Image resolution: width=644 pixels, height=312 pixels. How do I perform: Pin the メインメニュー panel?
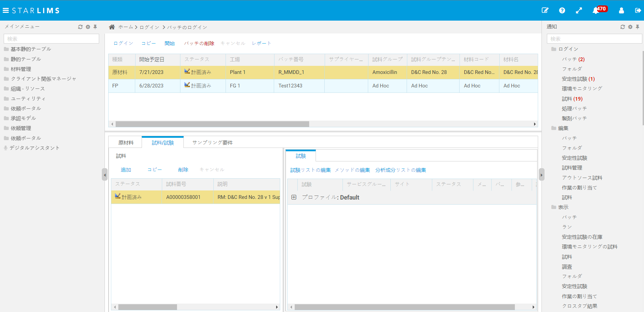[95, 27]
